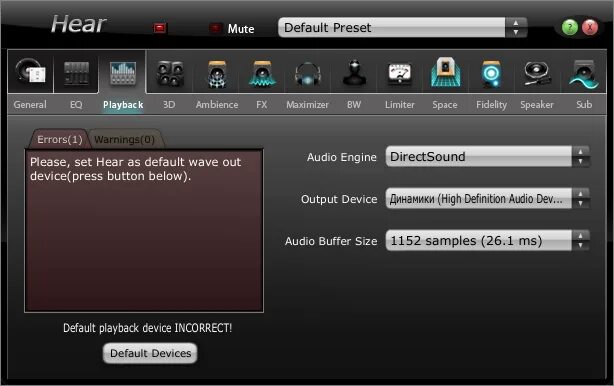Click the Playback tab label
614x386 pixels.
123,105
